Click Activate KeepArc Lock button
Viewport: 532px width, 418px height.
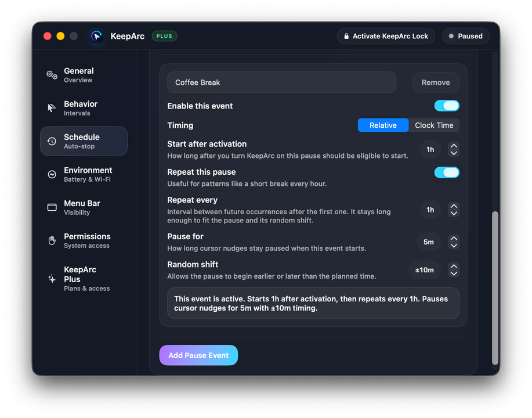click(x=386, y=36)
